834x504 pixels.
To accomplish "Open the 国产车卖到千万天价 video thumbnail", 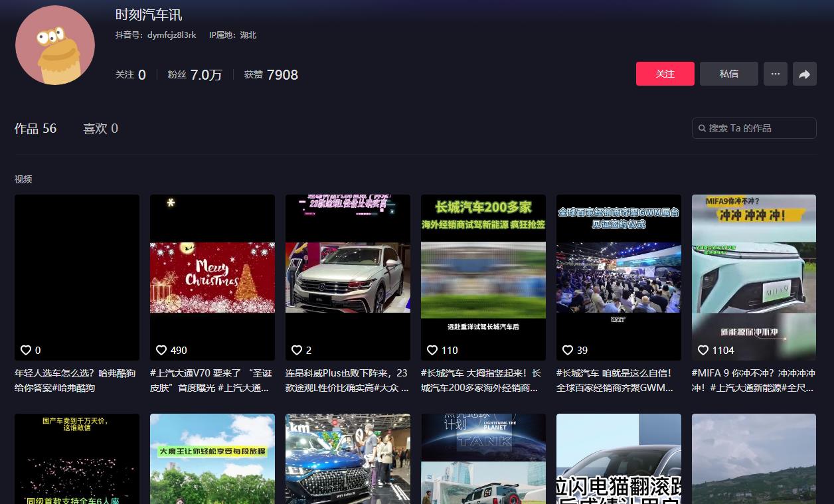I will point(77,459).
